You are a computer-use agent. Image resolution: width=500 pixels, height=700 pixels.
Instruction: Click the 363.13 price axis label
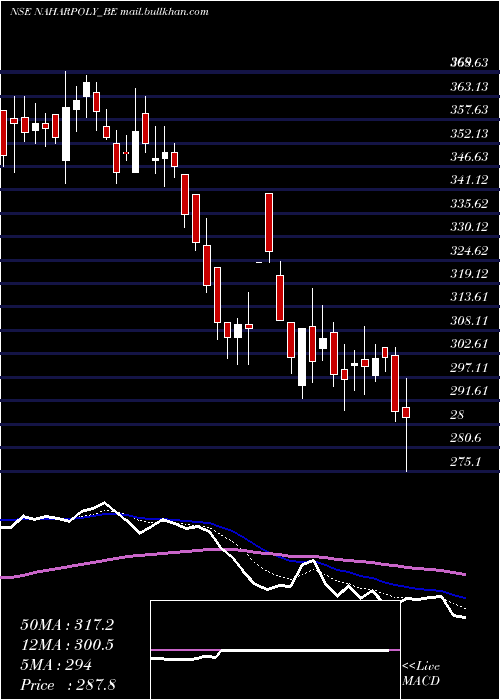469,87
